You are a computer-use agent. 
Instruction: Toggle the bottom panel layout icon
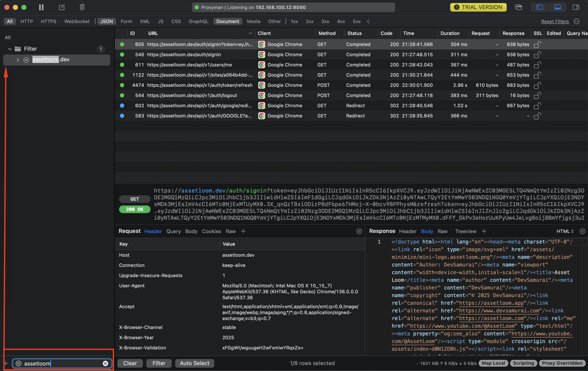pos(557,7)
